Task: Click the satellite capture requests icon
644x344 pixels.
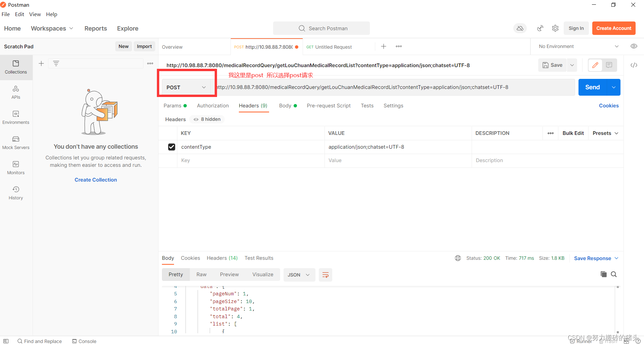Action: [540, 28]
